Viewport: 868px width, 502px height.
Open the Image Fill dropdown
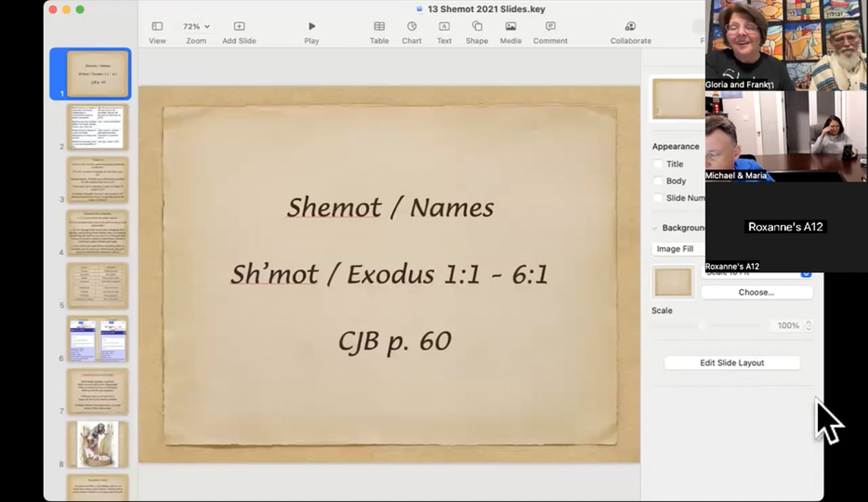[x=677, y=249]
